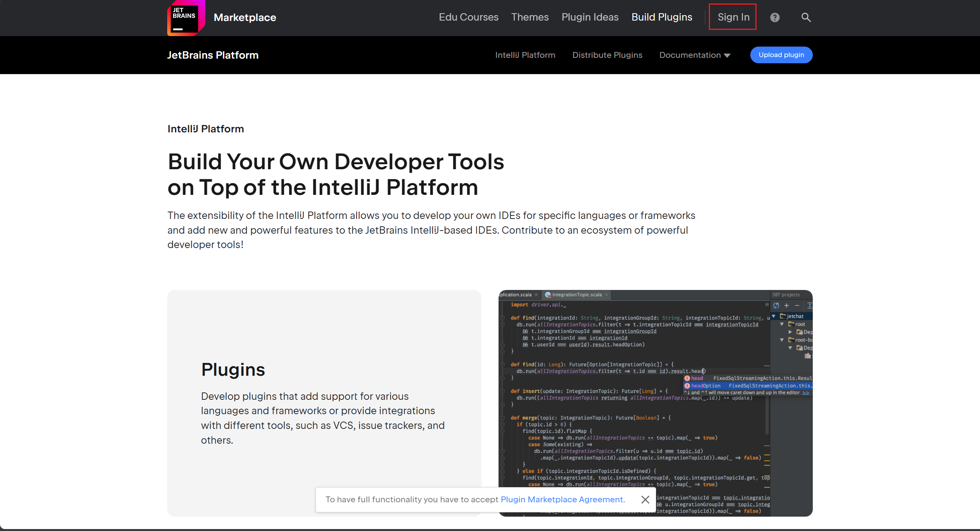Collapse the jetchat tree node
This screenshot has height=531, width=980.
point(774,316)
